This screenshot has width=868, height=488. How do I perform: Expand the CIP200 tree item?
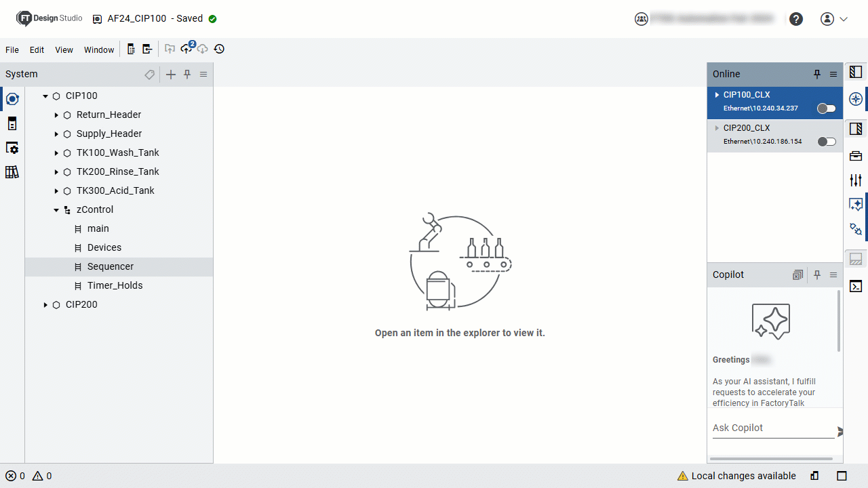(x=45, y=304)
